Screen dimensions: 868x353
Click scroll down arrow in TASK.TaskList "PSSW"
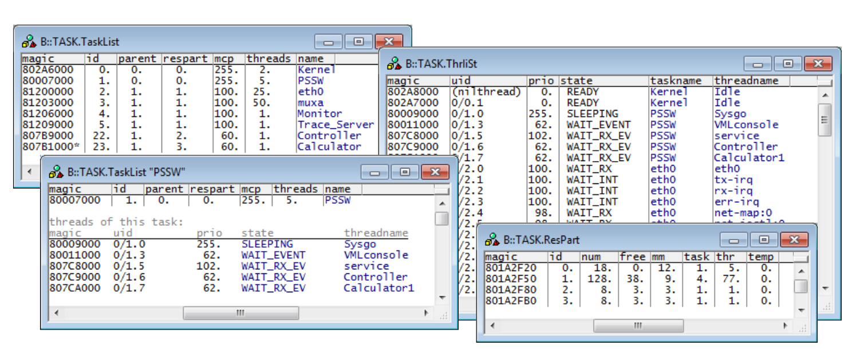441,298
